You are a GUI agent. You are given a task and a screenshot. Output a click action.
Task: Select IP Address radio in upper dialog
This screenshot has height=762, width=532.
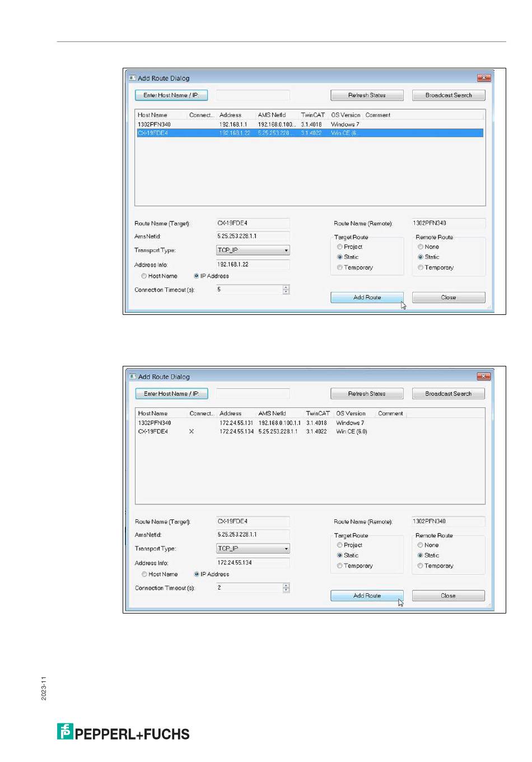click(x=197, y=276)
